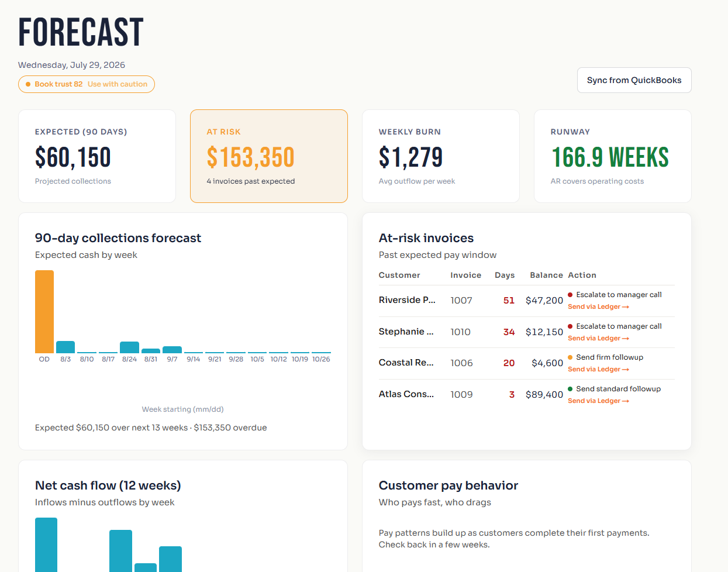The image size is (728, 572).
Task: Click red status dot for Stephanie escalate action
Action: click(x=570, y=326)
